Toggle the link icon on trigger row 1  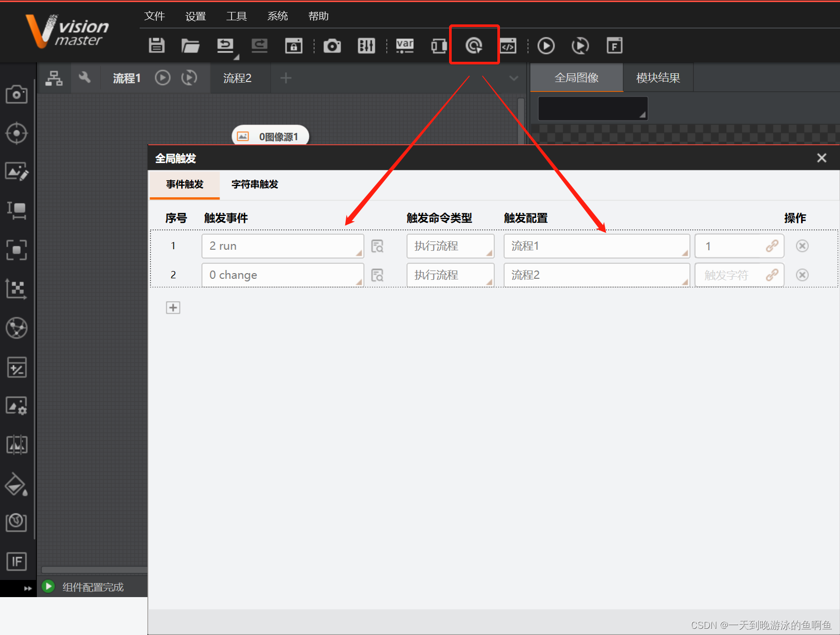(773, 246)
